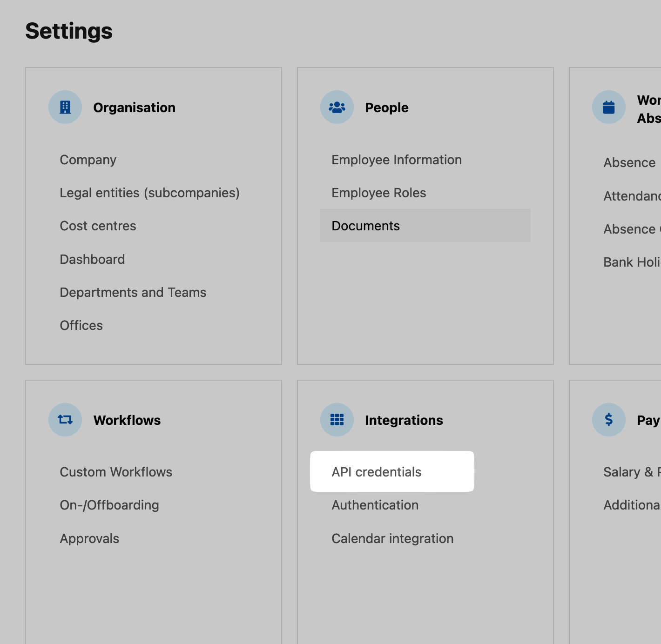The height and width of the screenshot is (644, 661).
Task: Select Calendar integration
Action: (392, 538)
